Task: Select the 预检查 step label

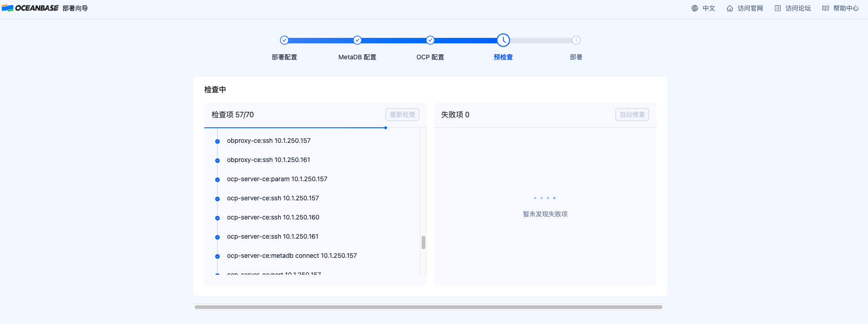Action: coord(503,57)
